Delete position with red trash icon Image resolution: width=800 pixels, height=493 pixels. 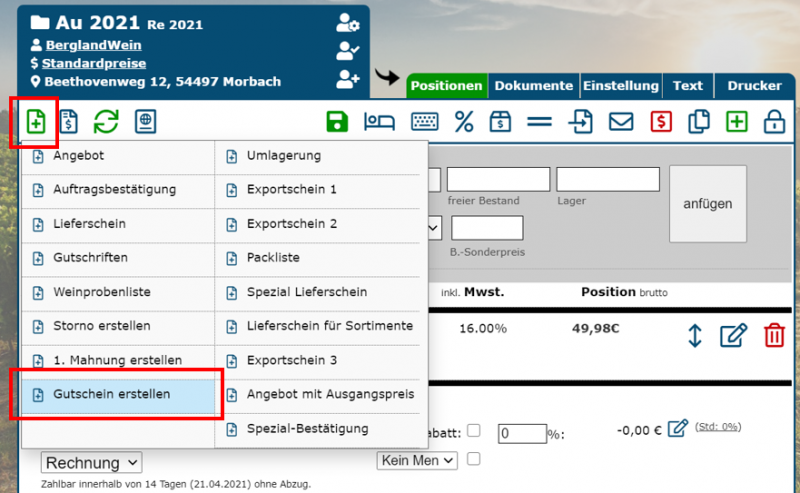click(774, 335)
